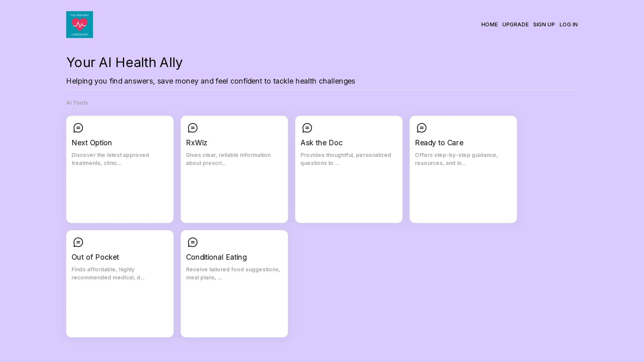Image resolution: width=644 pixels, height=362 pixels.
Task: Open the Ready to Care title
Action: (439, 143)
